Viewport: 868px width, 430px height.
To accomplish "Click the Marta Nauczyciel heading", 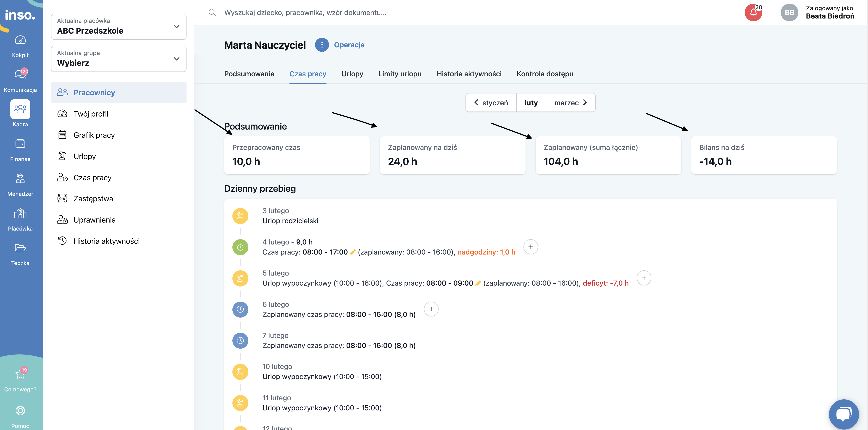I will point(265,45).
